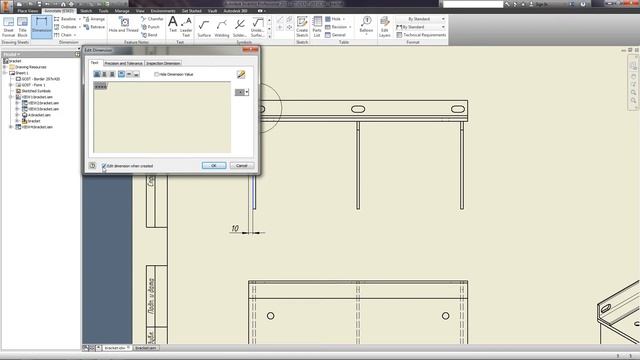Click the dimension text edit area

(x=162, y=117)
